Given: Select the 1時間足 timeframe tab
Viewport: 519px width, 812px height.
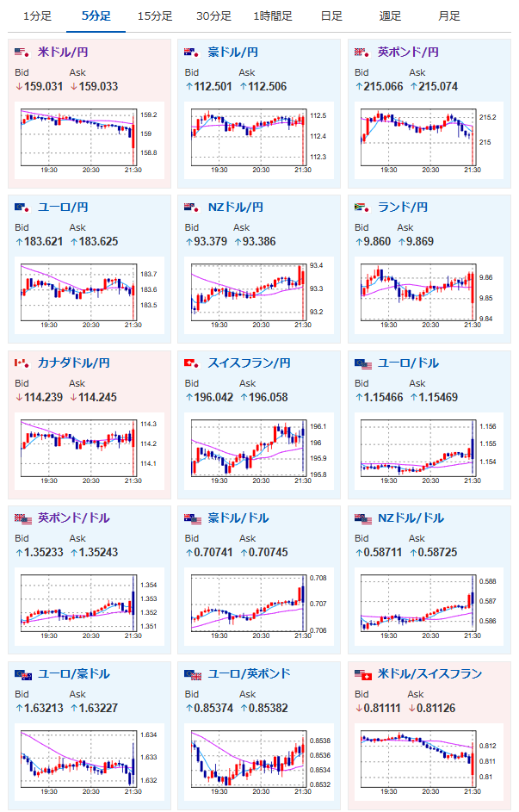Looking at the screenshot, I should point(273,16).
